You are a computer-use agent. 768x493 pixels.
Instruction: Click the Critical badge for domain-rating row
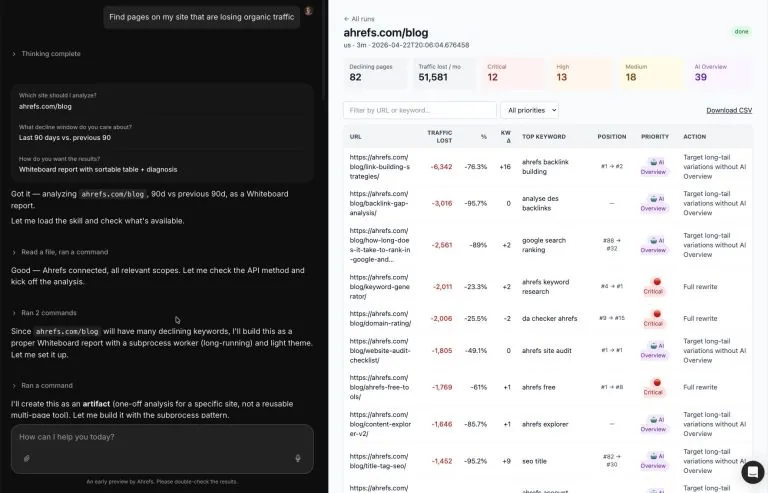point(653,319)
